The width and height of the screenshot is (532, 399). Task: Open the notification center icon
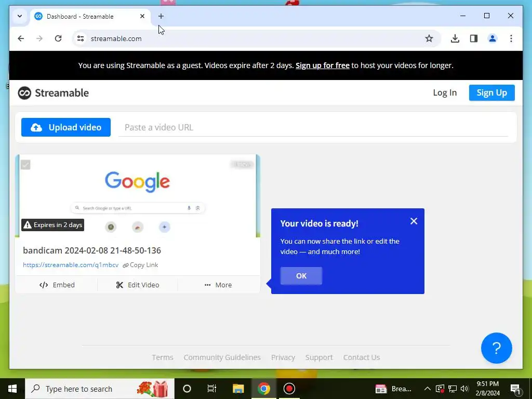515,389
